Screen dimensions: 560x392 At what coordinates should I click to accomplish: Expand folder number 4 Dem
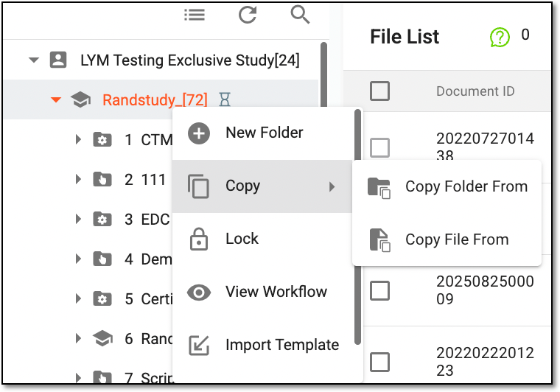(78, 259)
